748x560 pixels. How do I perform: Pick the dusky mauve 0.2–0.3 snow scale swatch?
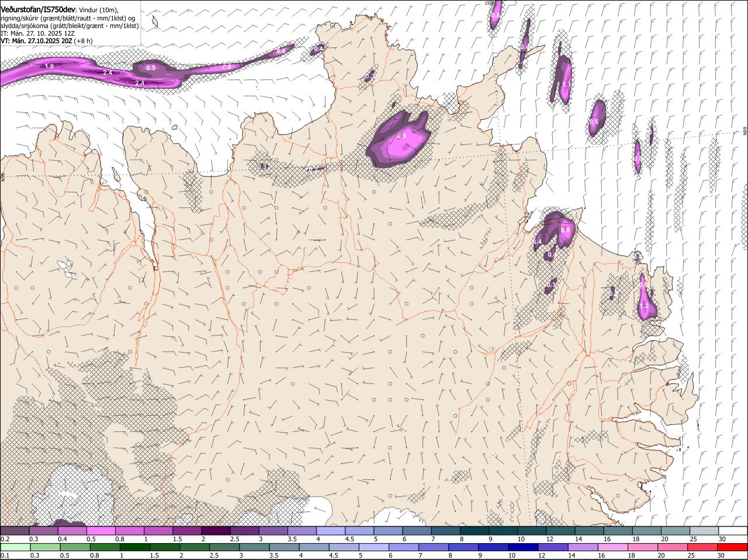[15, 531]
